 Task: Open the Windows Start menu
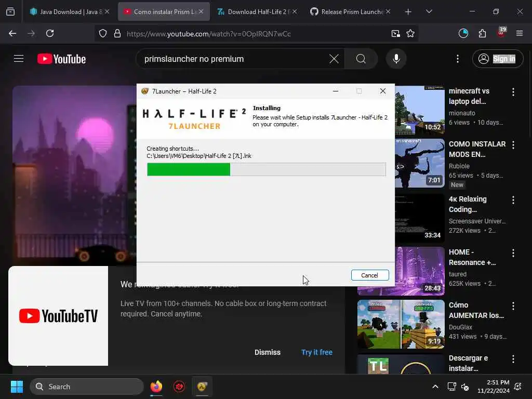17,387
